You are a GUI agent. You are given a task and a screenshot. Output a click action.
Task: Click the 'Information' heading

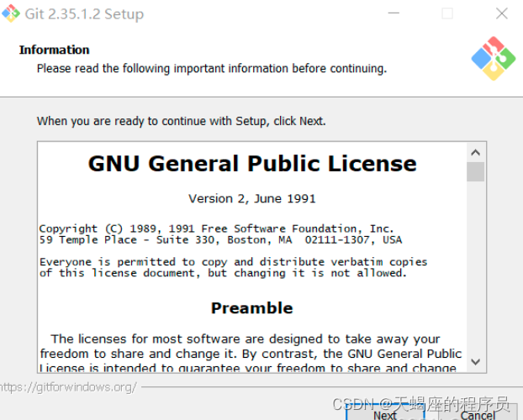tap(55, 50)
